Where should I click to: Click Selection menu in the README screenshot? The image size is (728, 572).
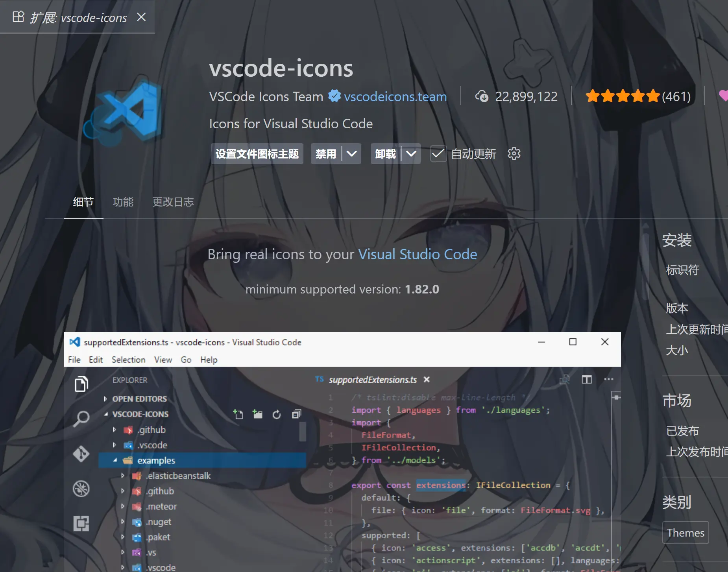128,360
